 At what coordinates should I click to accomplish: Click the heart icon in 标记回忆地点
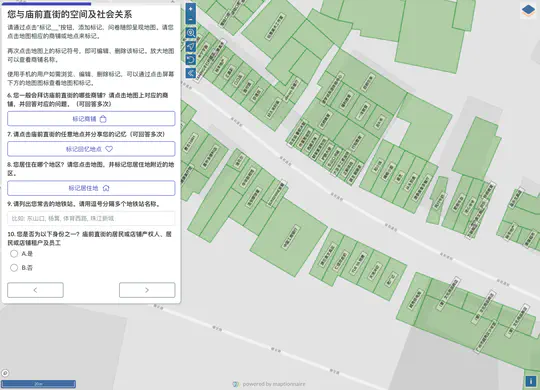[x=109, y=149]
